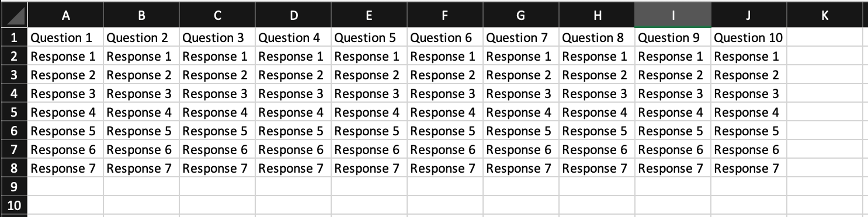
Task: Select row 9 header
Action: tap(13, 187)
